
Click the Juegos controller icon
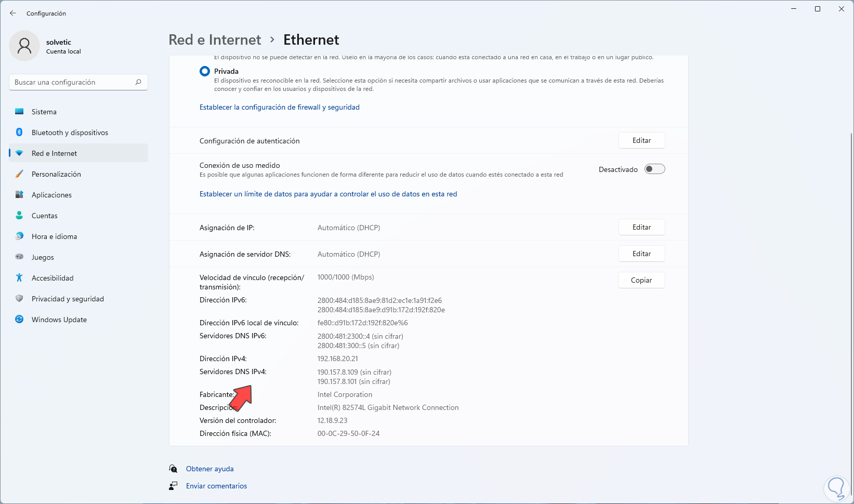19,257
